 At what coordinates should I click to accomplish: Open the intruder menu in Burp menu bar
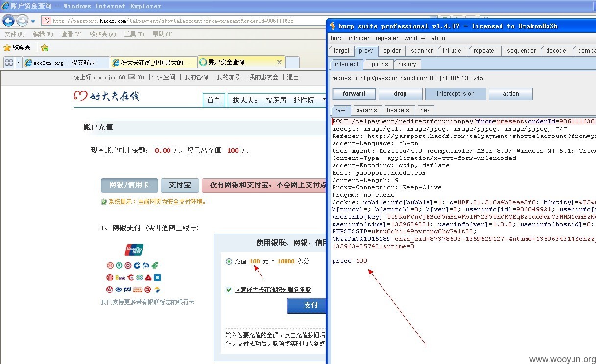coord(359,38)
